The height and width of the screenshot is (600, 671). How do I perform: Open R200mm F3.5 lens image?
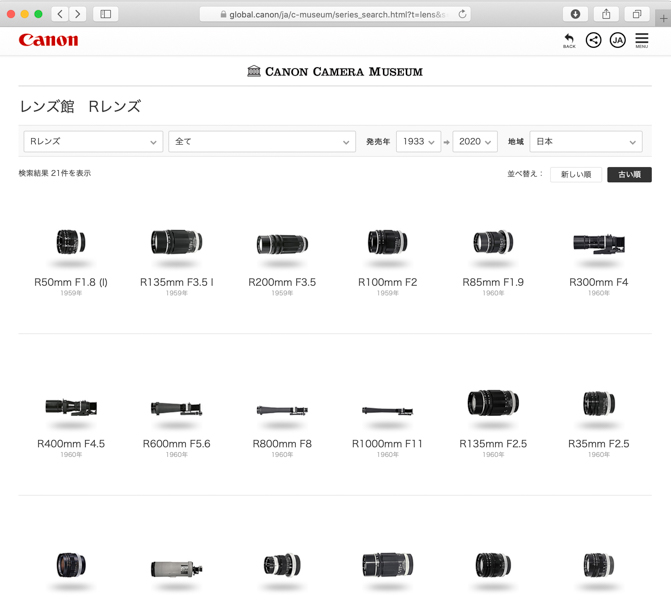pyautogui.click(x=282, y=244)
